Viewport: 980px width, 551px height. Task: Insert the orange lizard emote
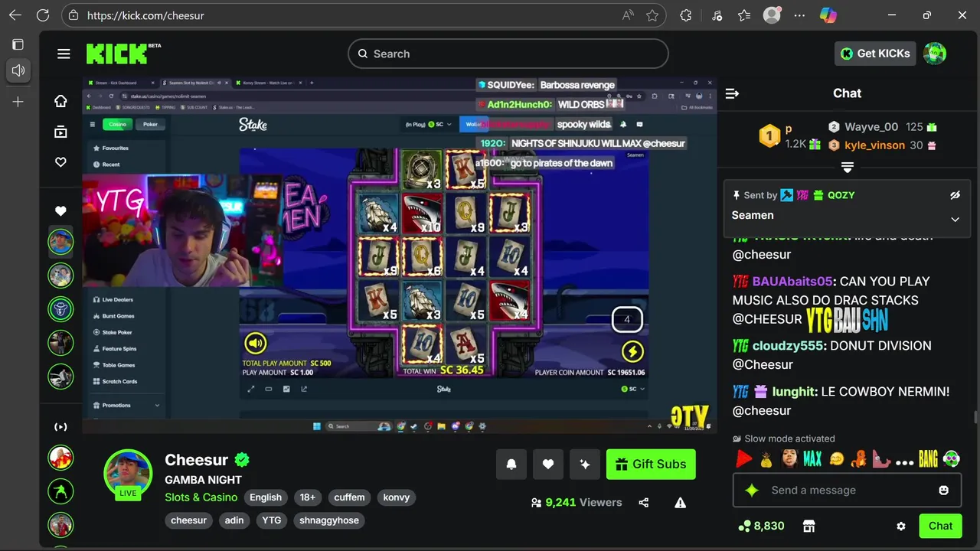(859, 459)
